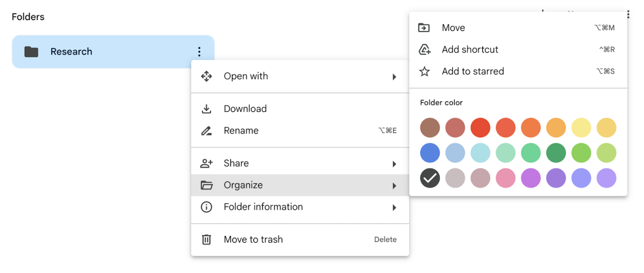Click the Folder information info icon
The width and height of the screenshot is (644, 273).
click(206, 206)
